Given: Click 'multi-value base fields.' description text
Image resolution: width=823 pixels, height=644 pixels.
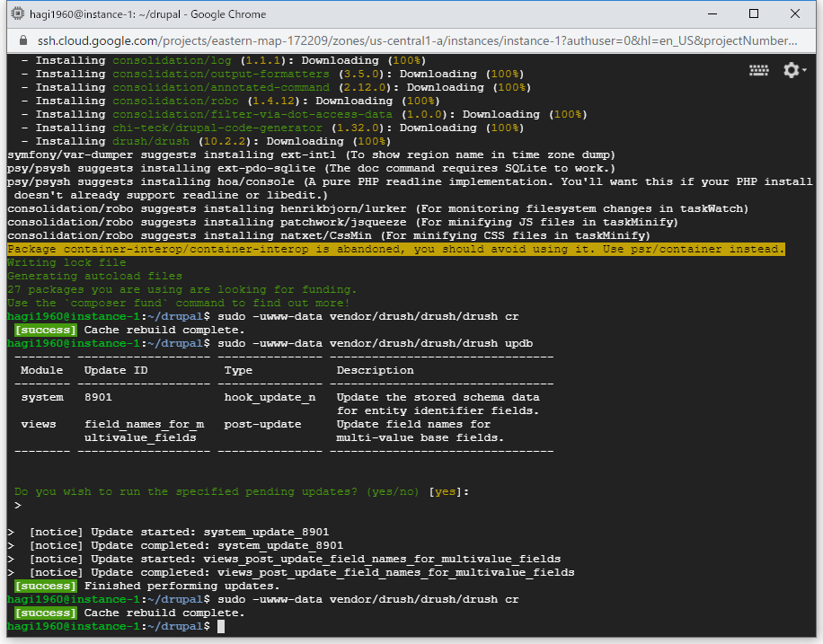Looking at the screenshot, I should pyautogui.click(x=420, y=437).
